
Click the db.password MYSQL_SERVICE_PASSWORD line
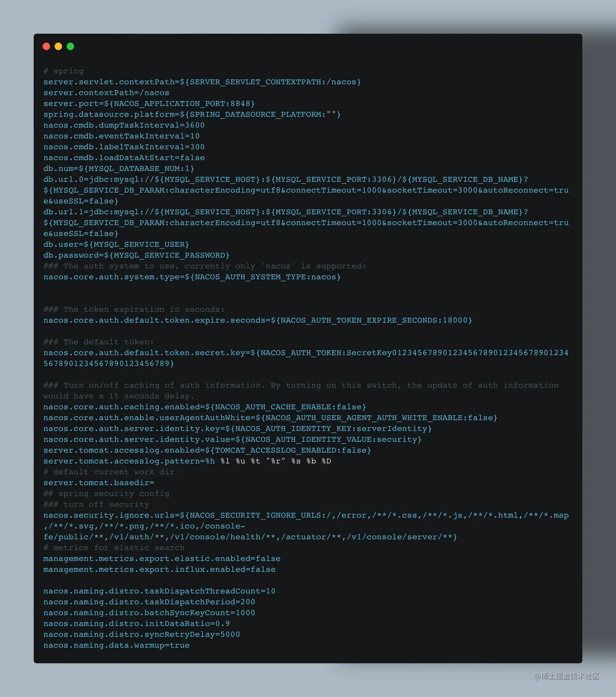coord(136,255)
